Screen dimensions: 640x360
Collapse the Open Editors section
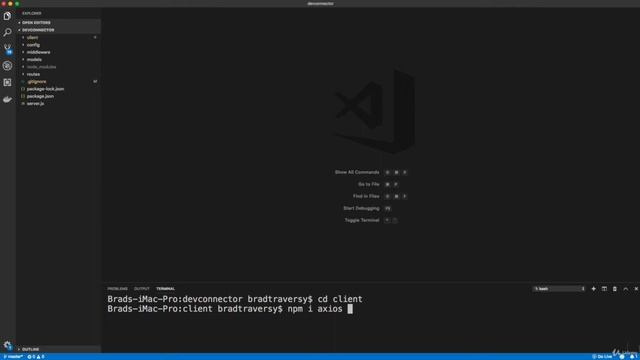58,22
